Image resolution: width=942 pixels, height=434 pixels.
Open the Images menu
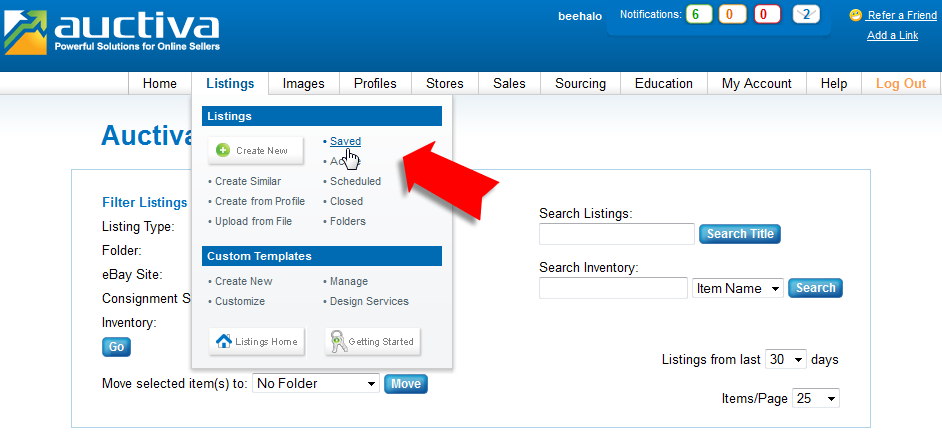[x=303, y=84]
